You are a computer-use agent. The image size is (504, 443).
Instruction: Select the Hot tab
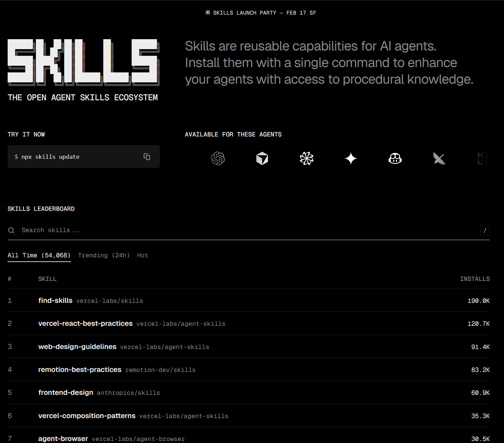pos(142,255)
